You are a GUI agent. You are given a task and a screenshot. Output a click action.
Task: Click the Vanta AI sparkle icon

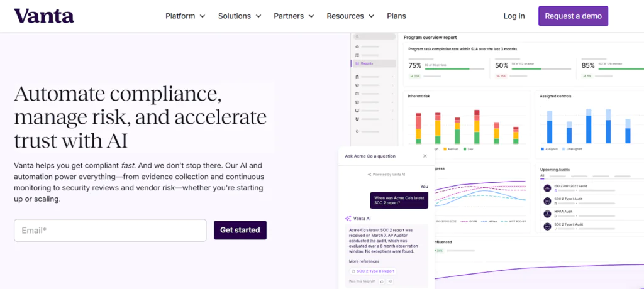click(x=347, y=219)
